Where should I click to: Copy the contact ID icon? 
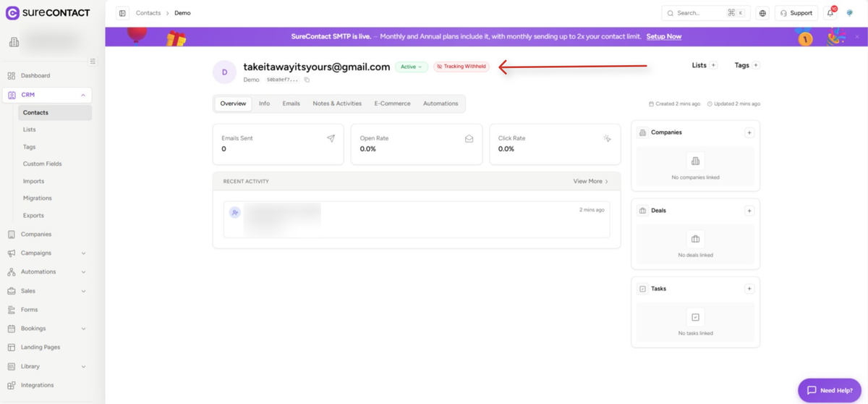pyautogui.click(x=307, y=80)
